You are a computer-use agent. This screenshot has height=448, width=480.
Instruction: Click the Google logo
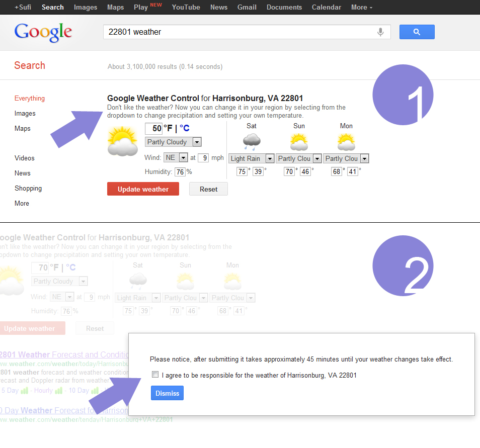point(43,33)
